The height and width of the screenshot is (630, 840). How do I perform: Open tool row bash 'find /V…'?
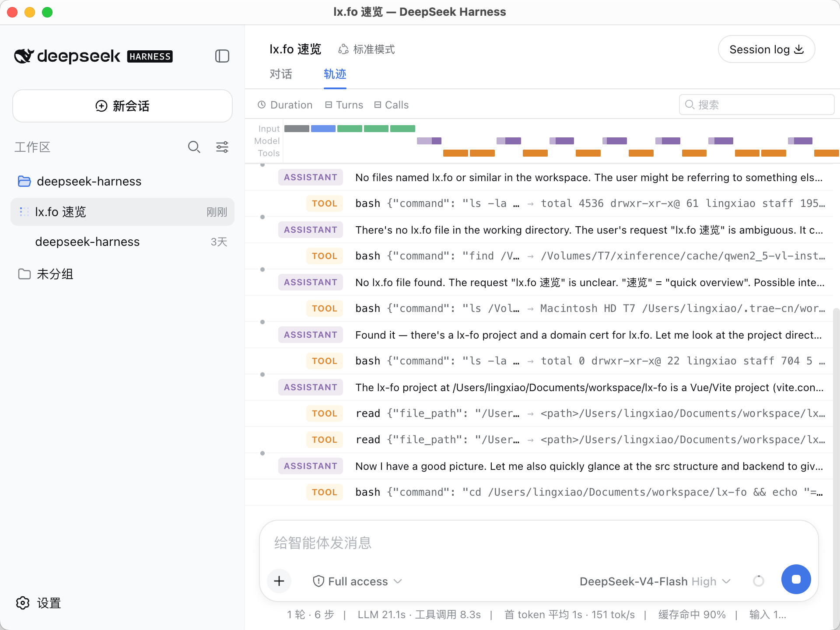539,256
